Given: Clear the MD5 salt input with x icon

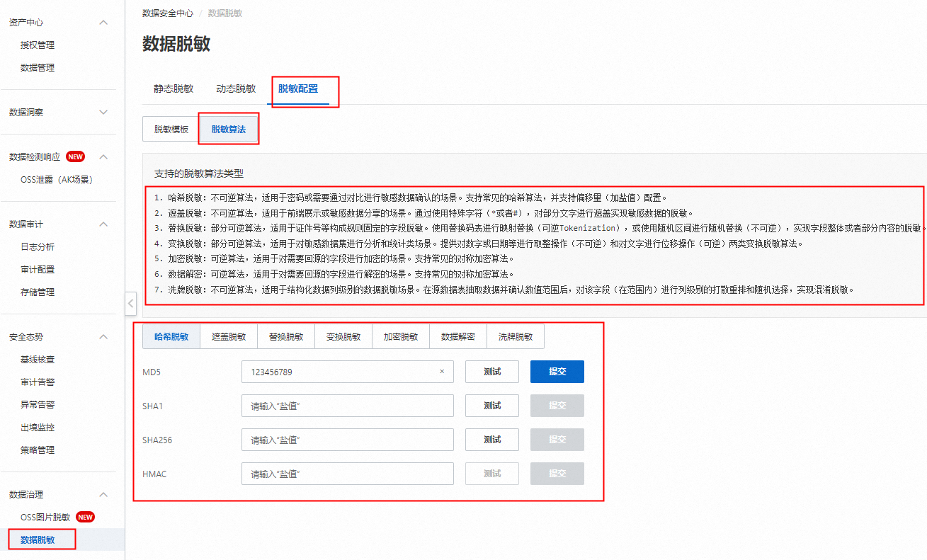Looking at the screenshot, I should 442,372.
